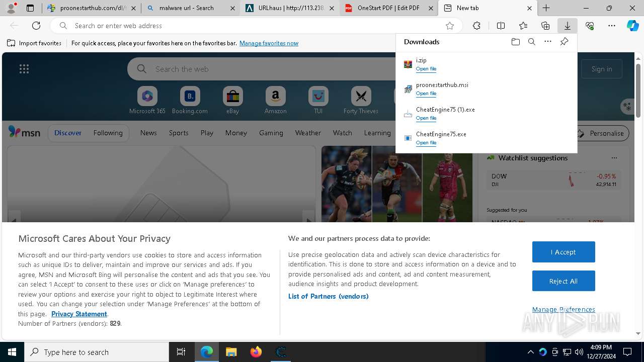644x362 pixels.
Task: Click Open file under i.zip
Action: (426, 69)
